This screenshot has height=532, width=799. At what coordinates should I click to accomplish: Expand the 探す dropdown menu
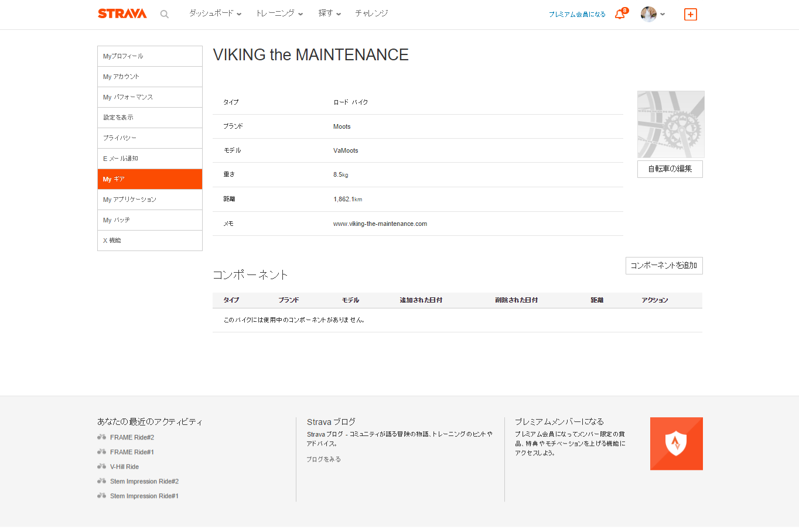(330, 13)
